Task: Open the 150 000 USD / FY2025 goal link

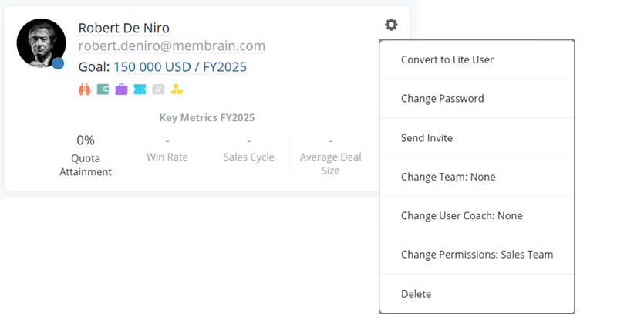Action: 180,66
